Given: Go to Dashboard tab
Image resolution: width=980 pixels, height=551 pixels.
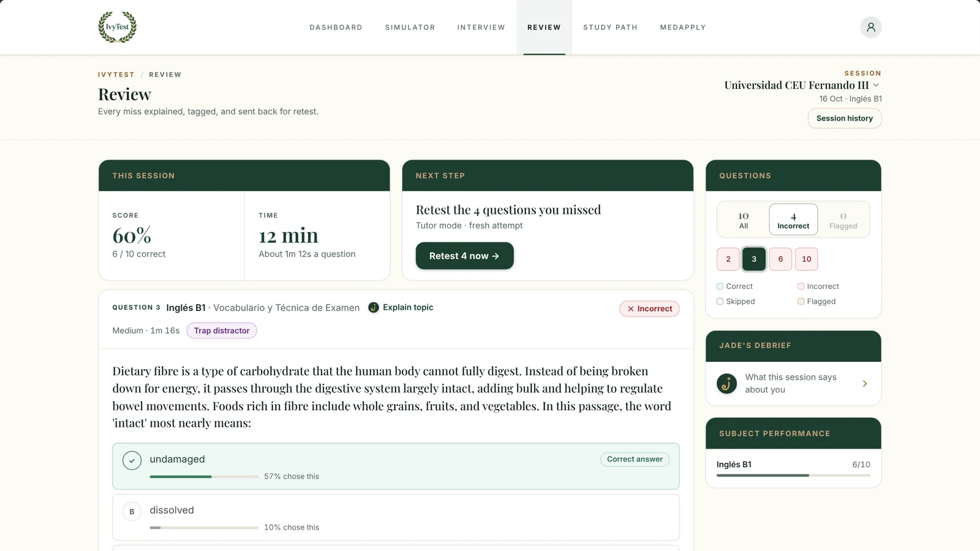Looking at the screenshot, I should [x=336, y=28].
